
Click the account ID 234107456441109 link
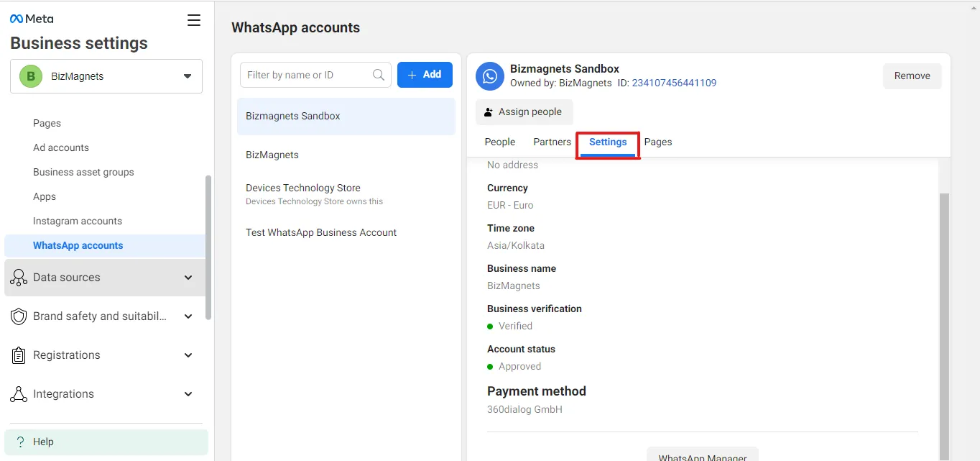(x=674, y=83)
